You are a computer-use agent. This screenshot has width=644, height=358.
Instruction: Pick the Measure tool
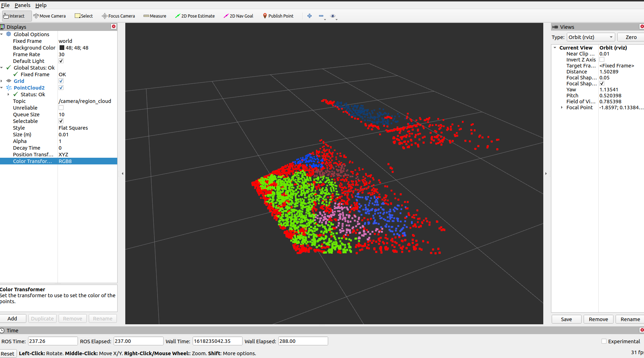[x=155, y=16]
